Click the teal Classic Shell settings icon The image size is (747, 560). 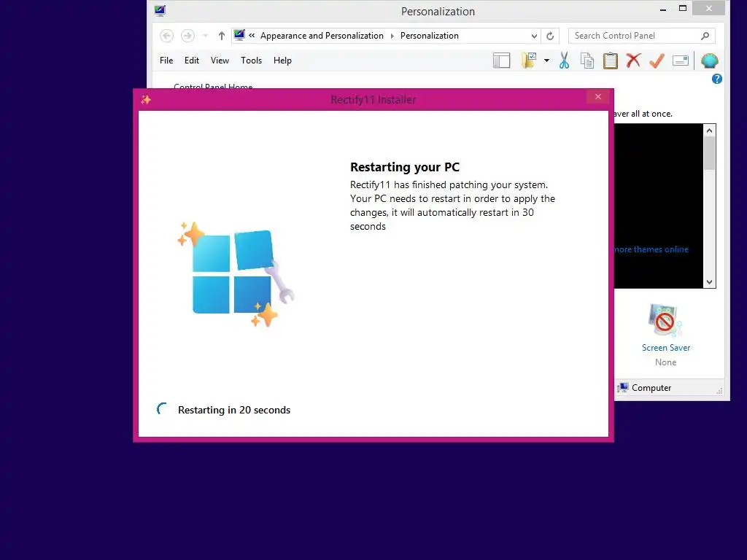click(709, 61)
